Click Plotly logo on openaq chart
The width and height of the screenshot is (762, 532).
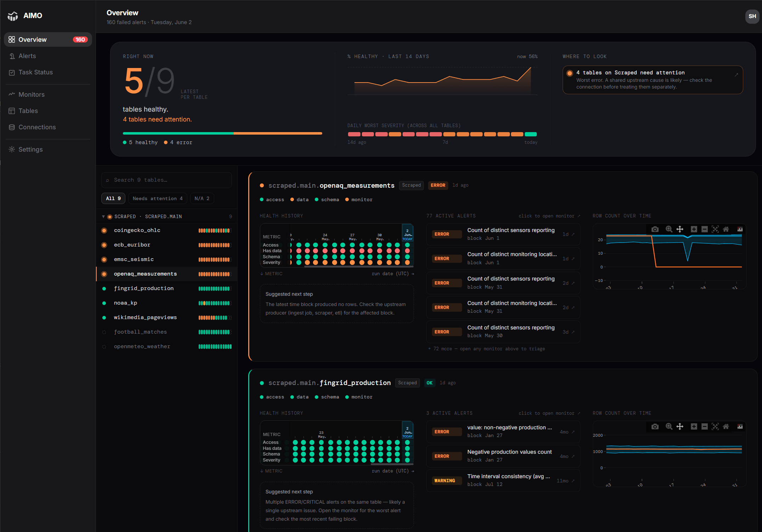point(740,229)
